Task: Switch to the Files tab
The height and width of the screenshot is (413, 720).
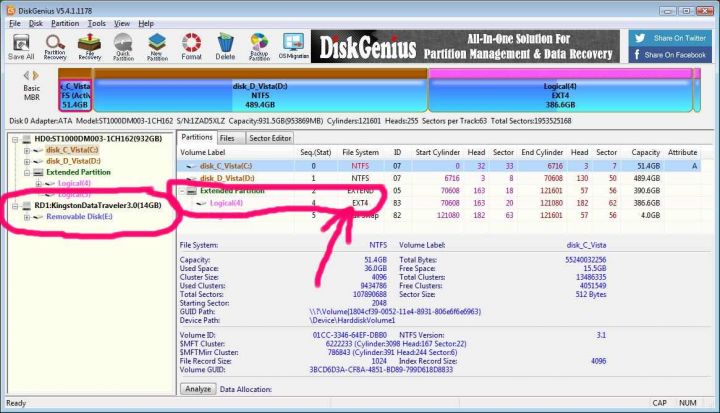Action: pyautogui.click(x=227, y=138)
